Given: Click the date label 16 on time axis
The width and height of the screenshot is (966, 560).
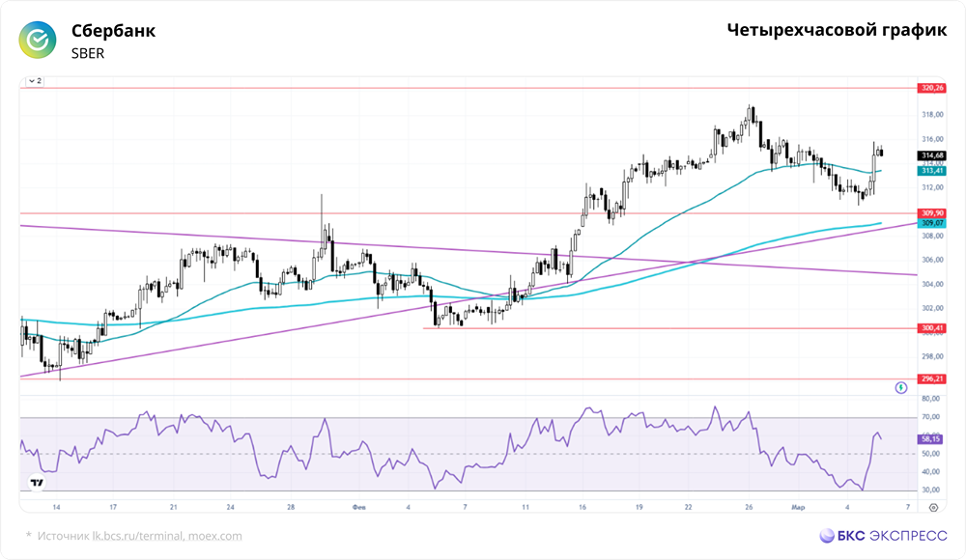Looking at the screenshot, I should click(582, 508).
